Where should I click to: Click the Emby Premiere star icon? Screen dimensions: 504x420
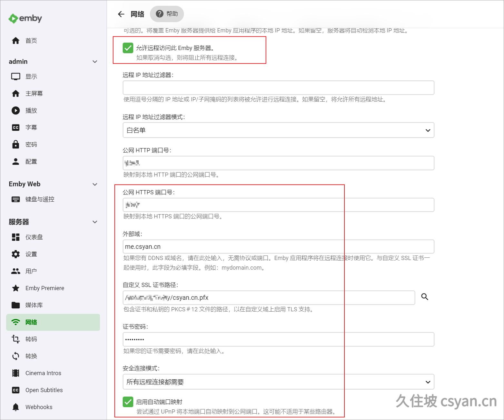(15, 288)
